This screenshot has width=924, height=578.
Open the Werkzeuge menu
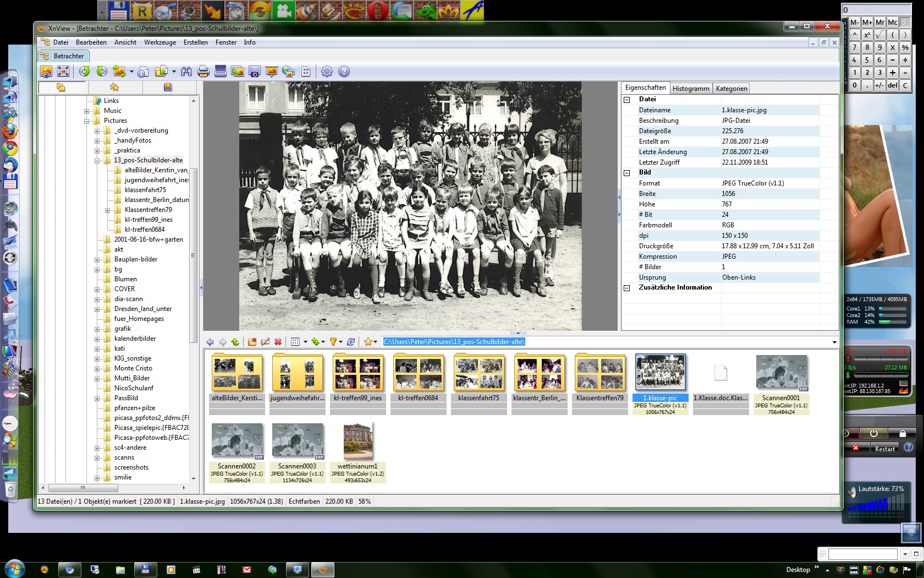[160, 42]
